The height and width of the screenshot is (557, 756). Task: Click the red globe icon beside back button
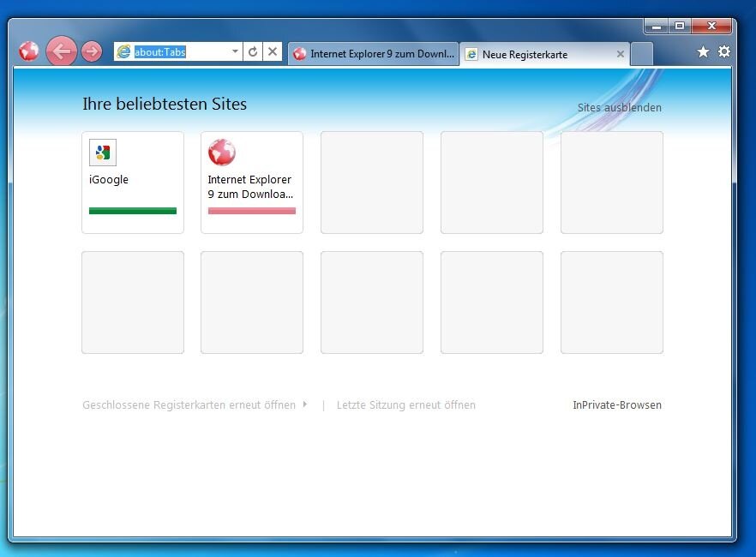click(29, 51)
